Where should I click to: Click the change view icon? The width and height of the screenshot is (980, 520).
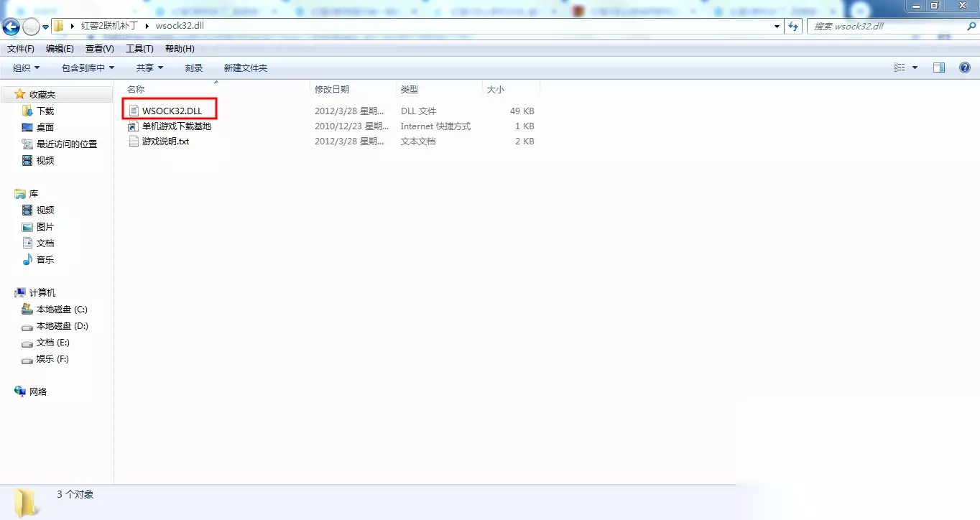pyautogui.click(x=900, y=68)
